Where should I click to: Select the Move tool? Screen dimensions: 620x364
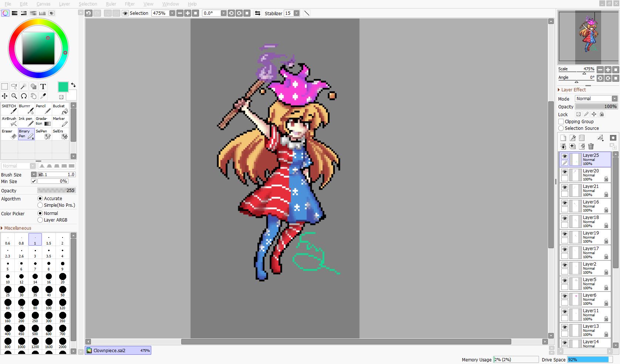click(x=5, y=96)
